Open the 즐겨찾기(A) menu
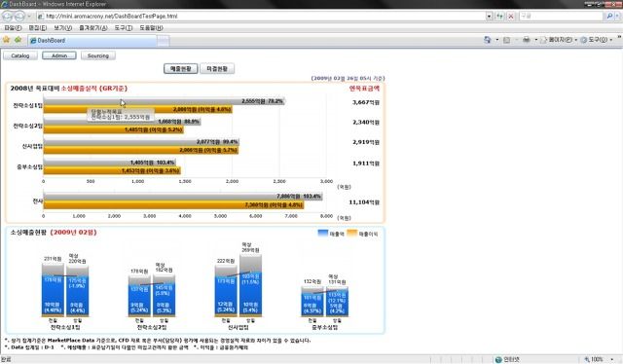The width and height of the screenshot is (623, 364). tap(93, 28)
